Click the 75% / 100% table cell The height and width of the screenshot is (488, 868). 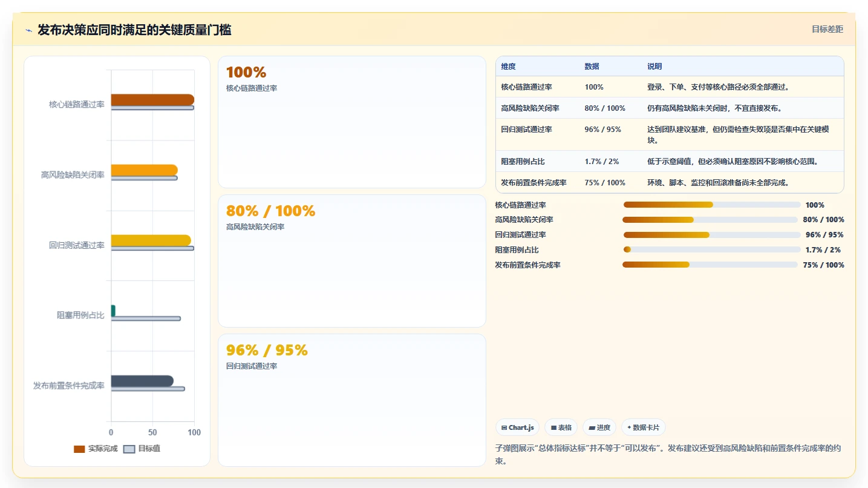[x=605, y=183]
